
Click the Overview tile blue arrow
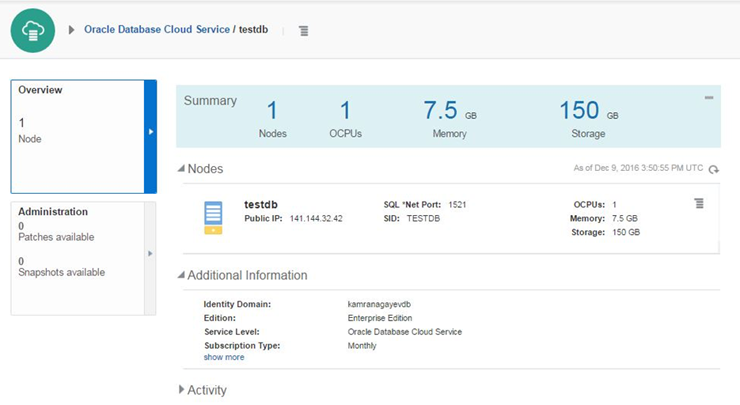151,132
